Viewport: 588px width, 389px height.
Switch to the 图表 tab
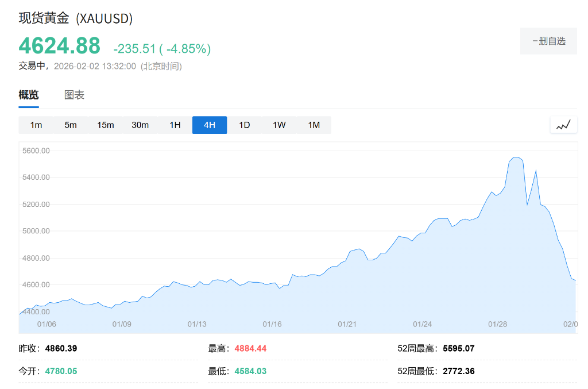point(75,94)
